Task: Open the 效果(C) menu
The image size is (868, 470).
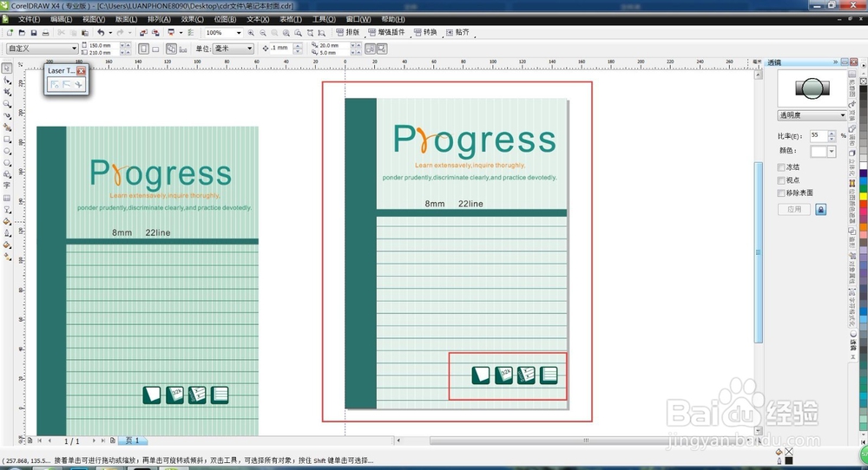Action: (x=192, y=19)
